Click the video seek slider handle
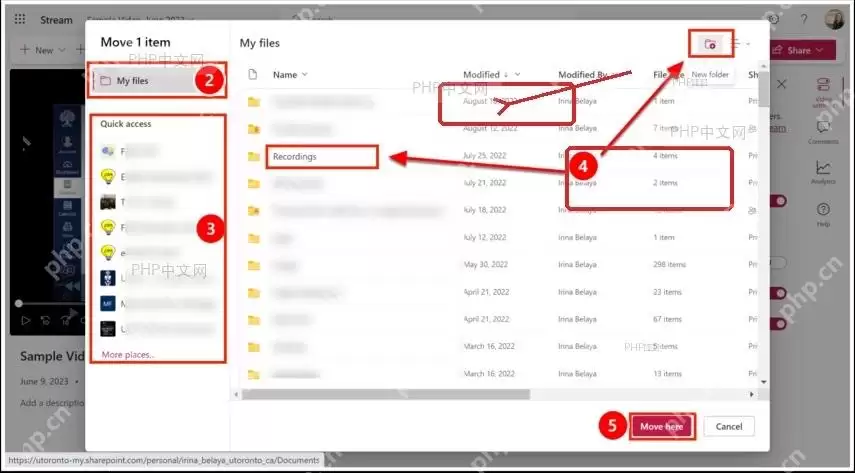 click(x=19, y=303)
